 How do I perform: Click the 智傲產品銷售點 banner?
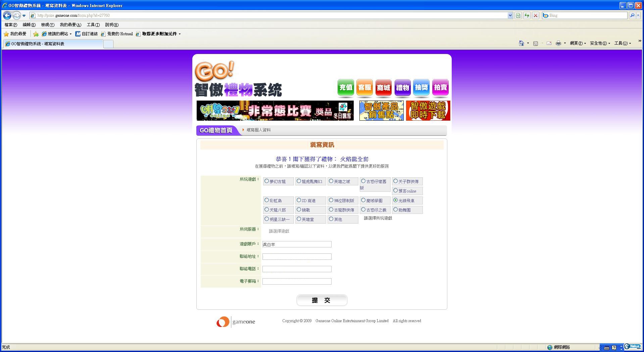pos(381,111)
